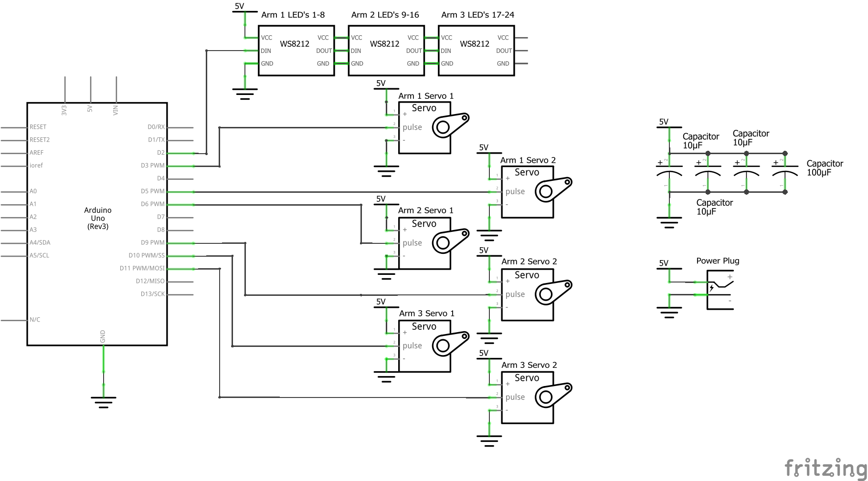Click the ground symbol below Arduino GND pin

(x=103, y=402)
